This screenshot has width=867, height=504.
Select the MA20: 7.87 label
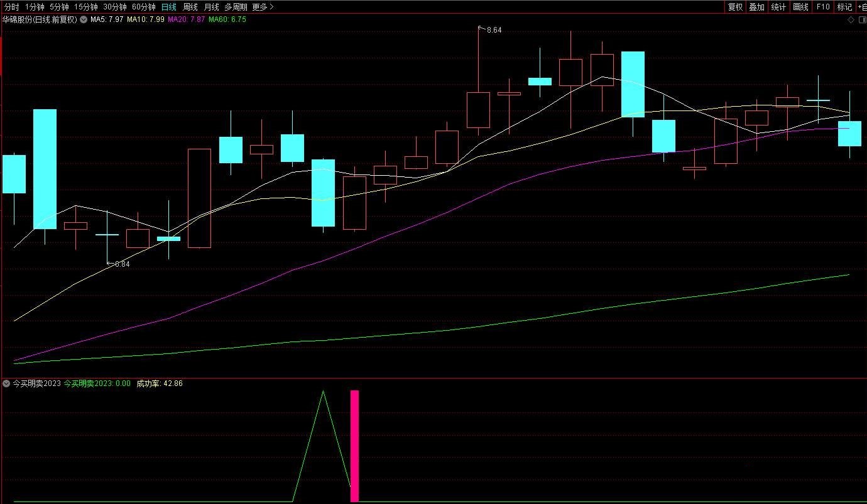(187, 19)
